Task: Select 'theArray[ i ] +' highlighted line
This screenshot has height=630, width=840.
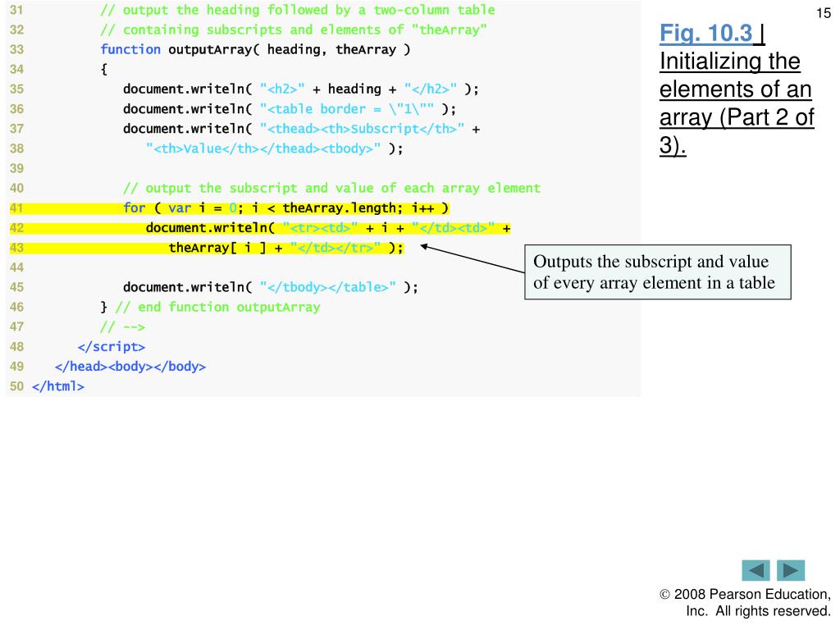Action: point(286,248)
